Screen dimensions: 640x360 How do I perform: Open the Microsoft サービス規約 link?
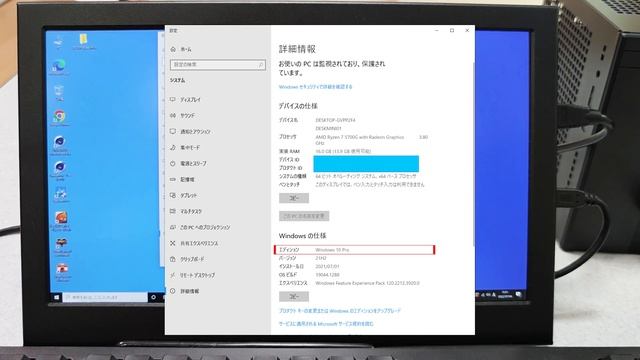[x=326, y=324]
